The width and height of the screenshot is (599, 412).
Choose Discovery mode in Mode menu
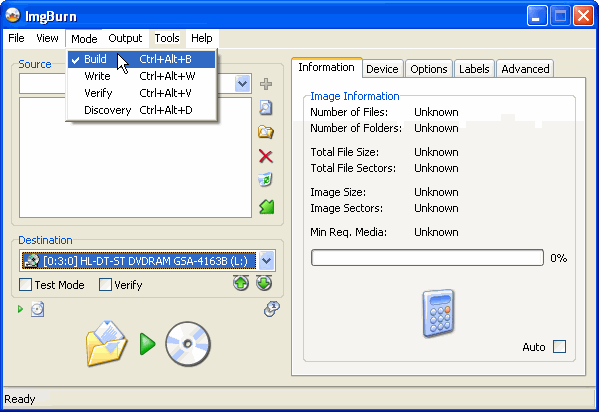(141, 110)
